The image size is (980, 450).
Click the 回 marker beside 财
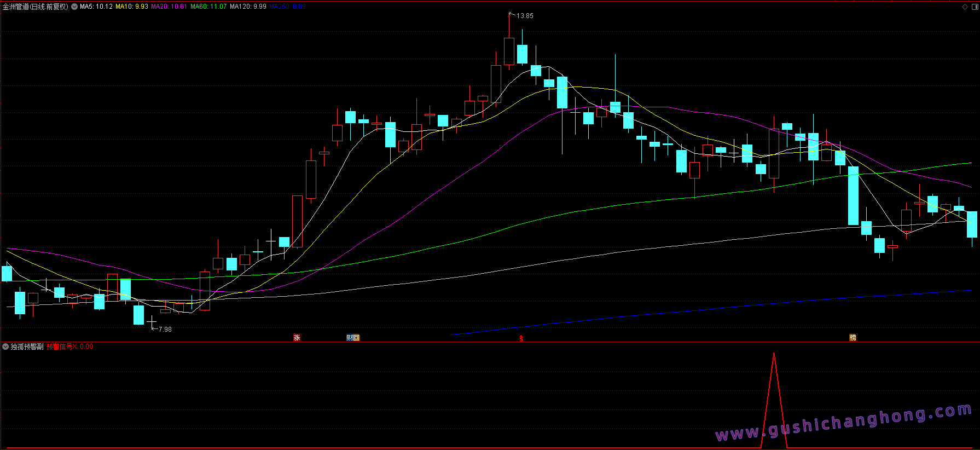coord(356,338)
